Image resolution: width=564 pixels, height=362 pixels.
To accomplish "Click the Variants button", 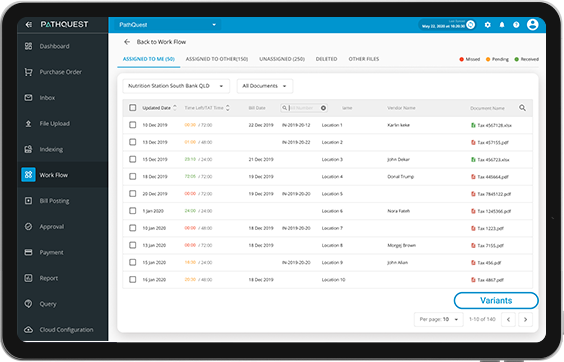I will pyautogui.click(x=496, y=300).
